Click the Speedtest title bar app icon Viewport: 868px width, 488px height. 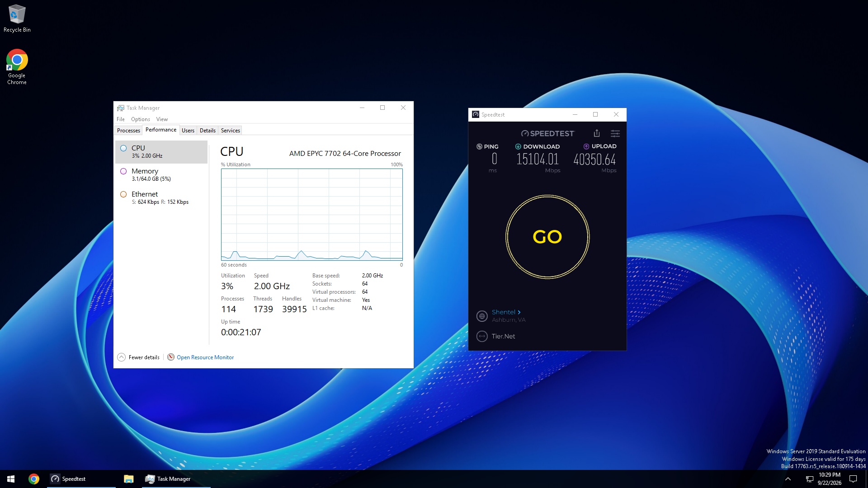tap(476, 114)
